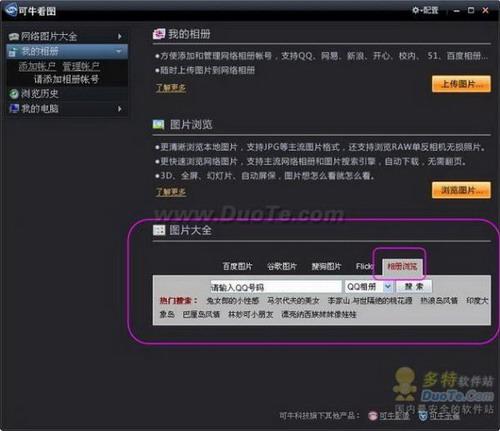The image size is (500, 431).
Task: Click hot search 漂亮纳西族妹妹像娃娃
Action: 319,314
